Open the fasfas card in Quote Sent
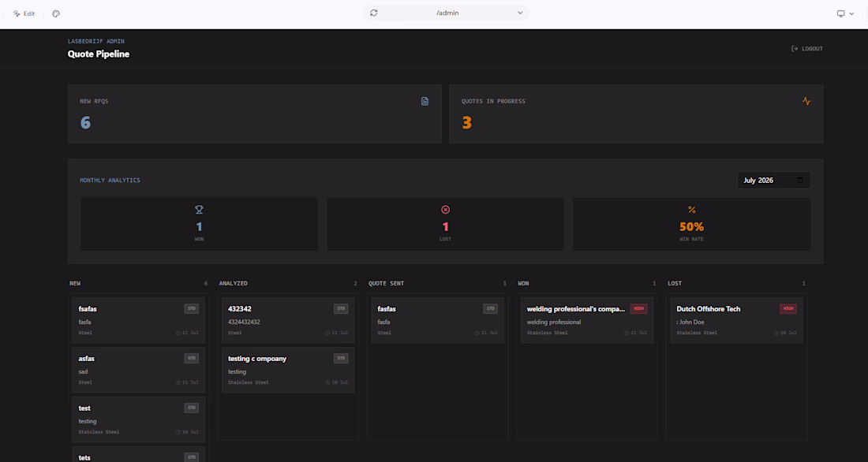The image size is (868, 462). tap(437, 320)
